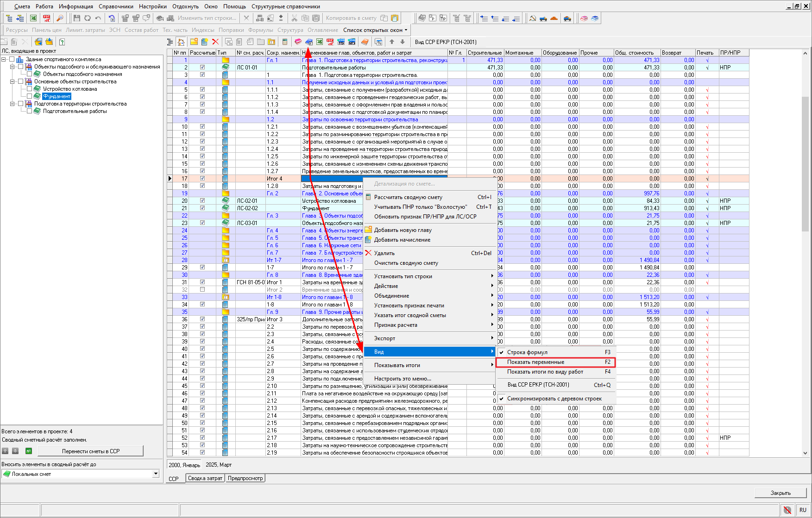
Task: Switch to the Сводка затрат tab
Action: point(205,478)
